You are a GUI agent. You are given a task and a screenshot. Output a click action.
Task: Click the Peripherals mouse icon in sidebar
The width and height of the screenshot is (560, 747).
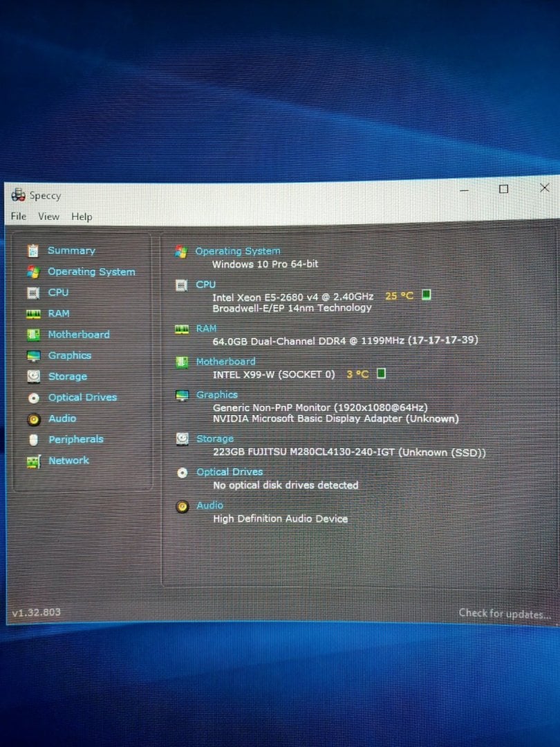(33, 440)
